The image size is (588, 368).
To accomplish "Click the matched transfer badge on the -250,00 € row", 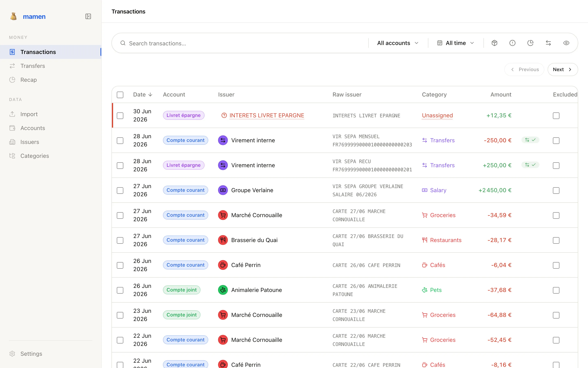I will 530,140.
